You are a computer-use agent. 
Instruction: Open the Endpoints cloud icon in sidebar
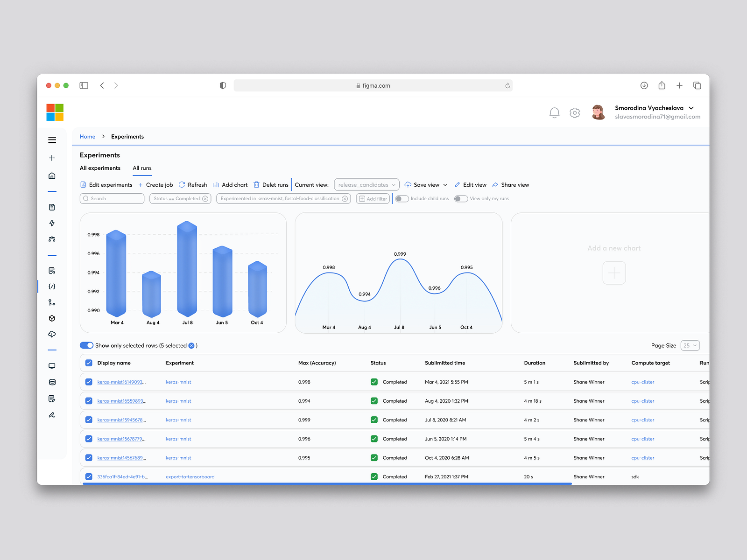pyautogui.click(x=52, y=334)
